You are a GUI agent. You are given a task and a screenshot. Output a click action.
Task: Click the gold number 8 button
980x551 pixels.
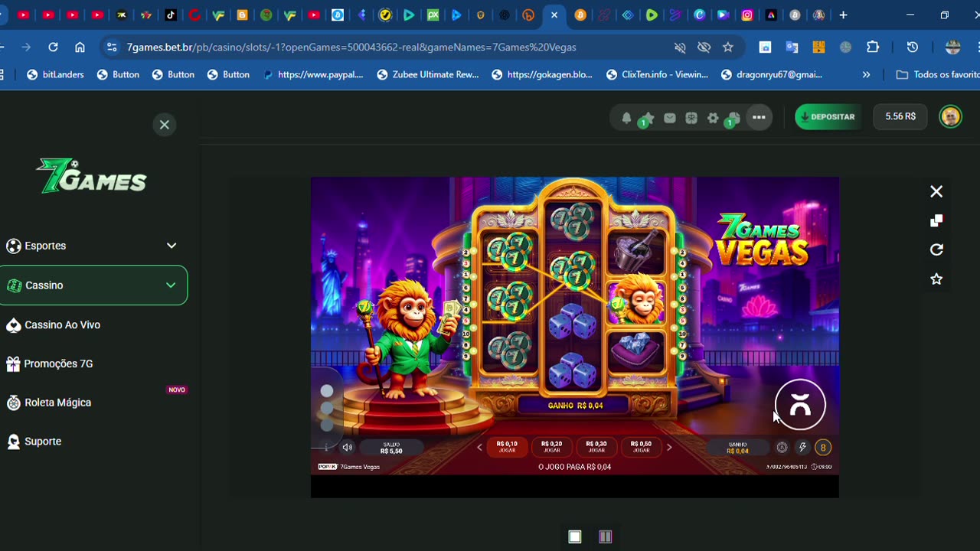tap(823, 448)
